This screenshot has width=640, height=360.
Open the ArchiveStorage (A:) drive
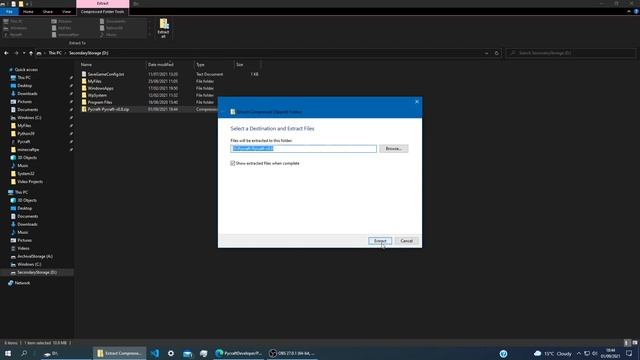point(34,256)
